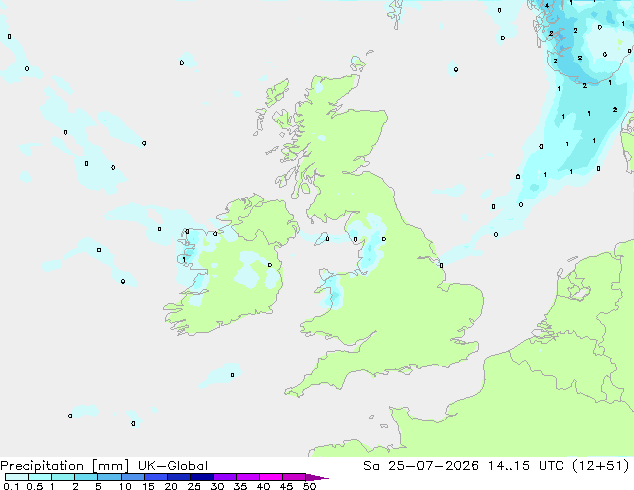Click the '30' legend scale label
Viewport: 634px width, 490px height.
click(217, 486)
